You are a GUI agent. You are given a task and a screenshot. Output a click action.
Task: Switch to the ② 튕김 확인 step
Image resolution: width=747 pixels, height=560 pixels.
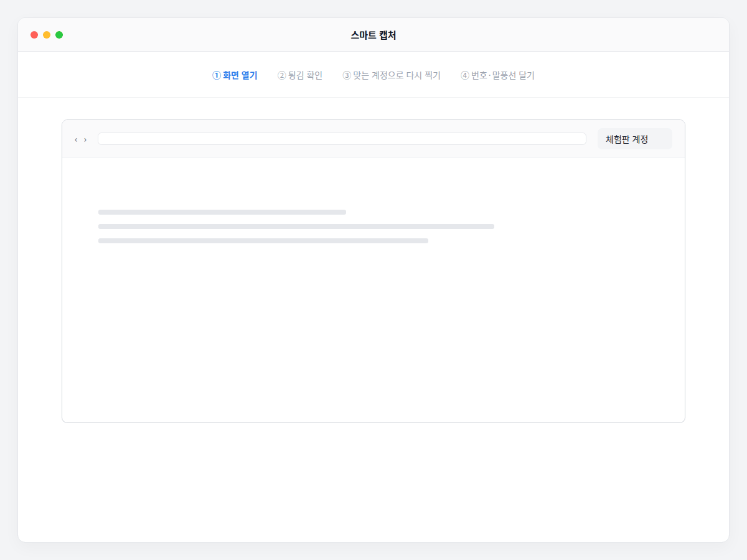click(300, 75)
